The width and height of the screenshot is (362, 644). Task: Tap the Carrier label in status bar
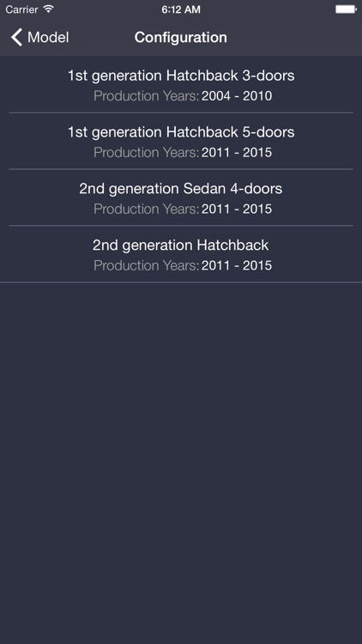click(21, 9)
